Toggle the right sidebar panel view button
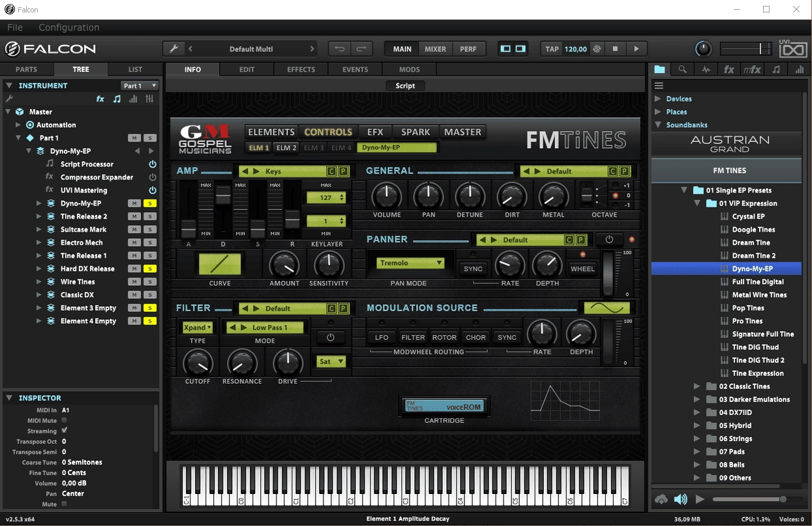The width and height of the screenshot is (812, 526). [520, 49]
